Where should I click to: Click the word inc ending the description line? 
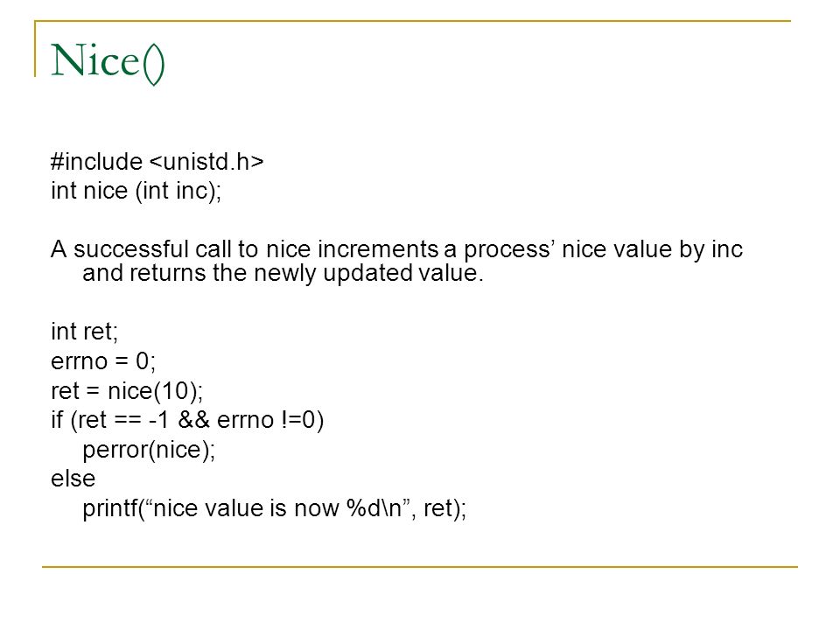point(727,249)
